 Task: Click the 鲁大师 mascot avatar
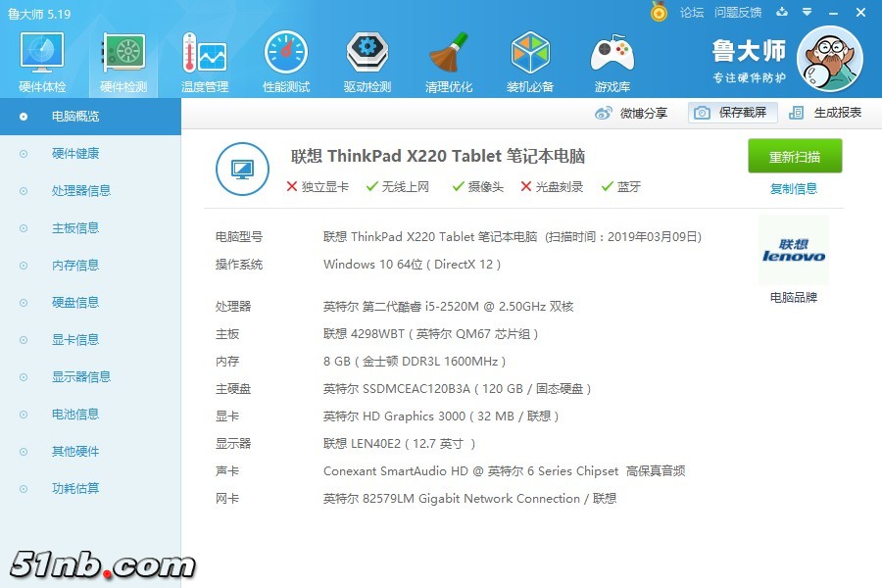coord(830,59)
